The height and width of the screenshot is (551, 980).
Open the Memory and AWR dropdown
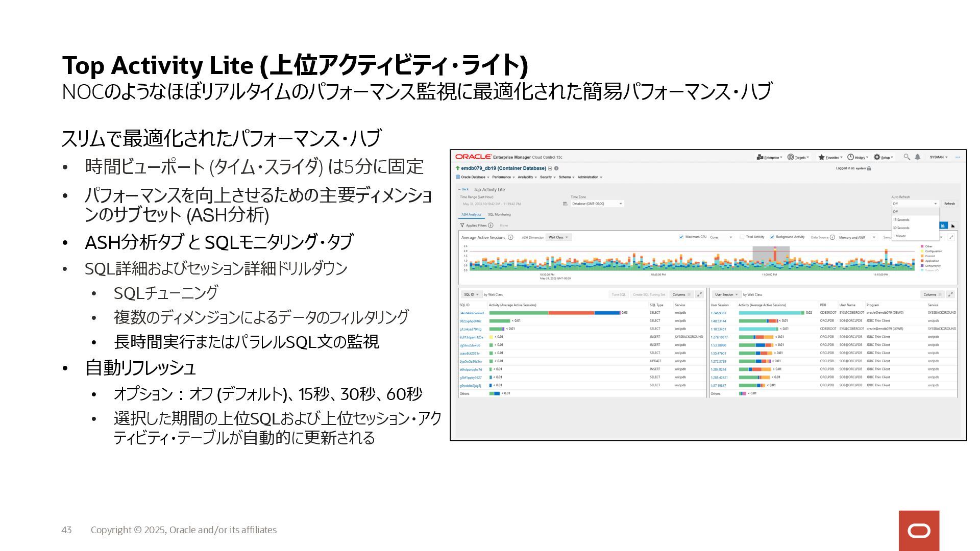[857, 237]
